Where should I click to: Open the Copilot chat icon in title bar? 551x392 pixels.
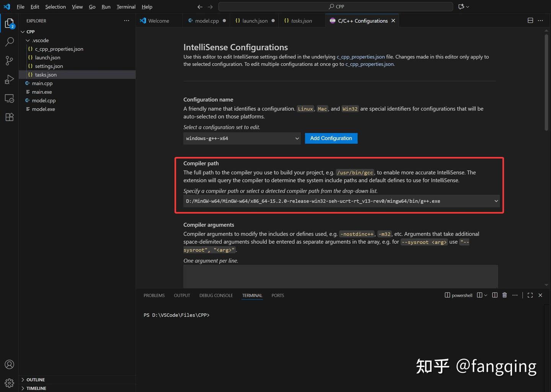(461, 7)
